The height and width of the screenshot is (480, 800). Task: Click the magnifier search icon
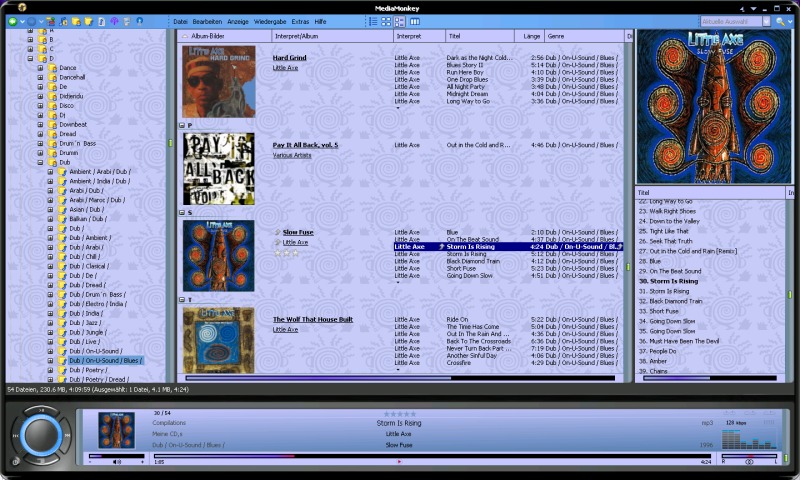coord(780,21)
